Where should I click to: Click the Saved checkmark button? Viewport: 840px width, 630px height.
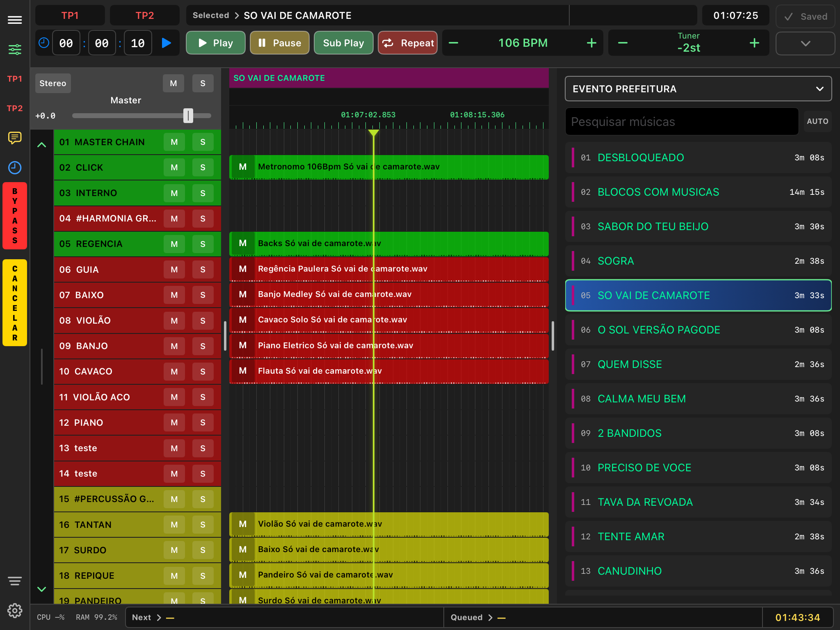[x=806, y=16]
